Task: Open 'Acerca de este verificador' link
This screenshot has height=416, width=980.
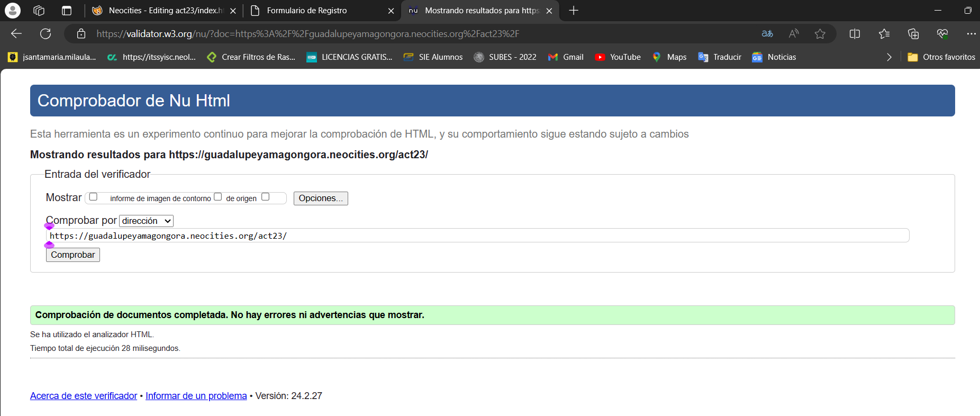Action: click(84, 396)
